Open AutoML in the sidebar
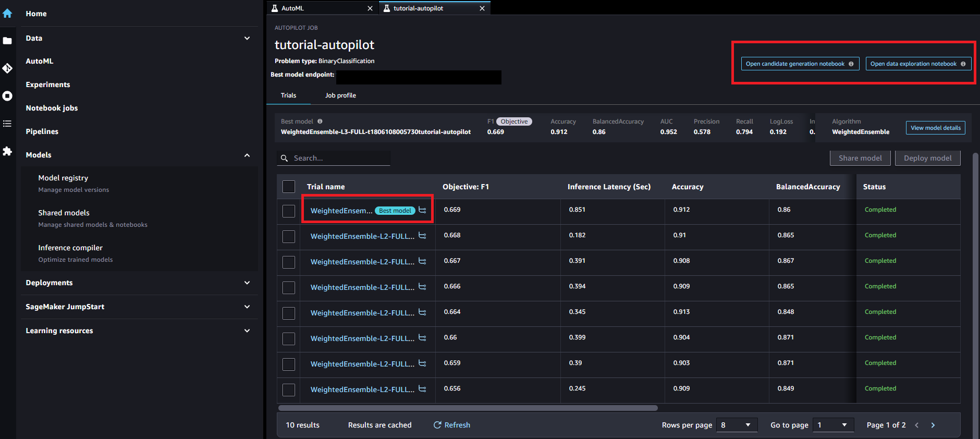 (40, 61)
